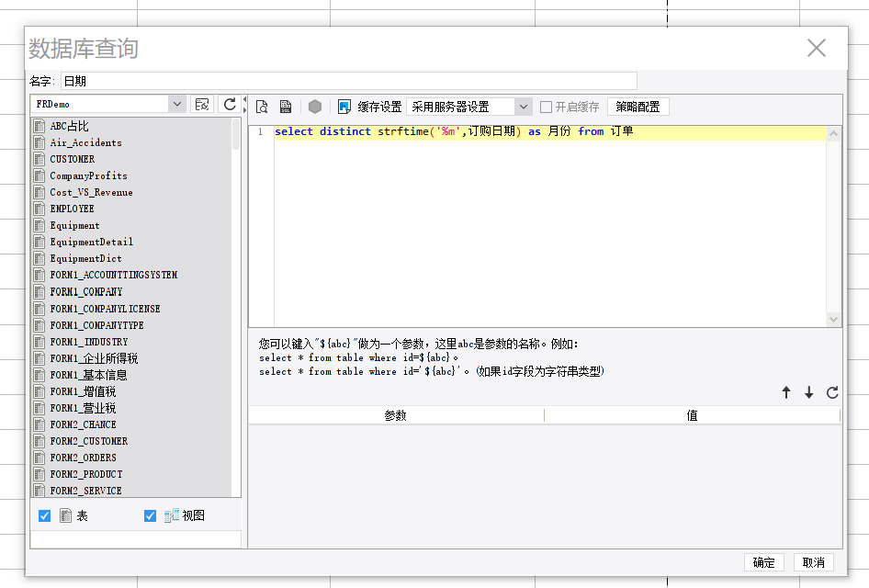Image resolution: width=869 pixels, height=588 pixels.
Task: Toggle the 表 tables checkbox
Action: click(44, 516)
